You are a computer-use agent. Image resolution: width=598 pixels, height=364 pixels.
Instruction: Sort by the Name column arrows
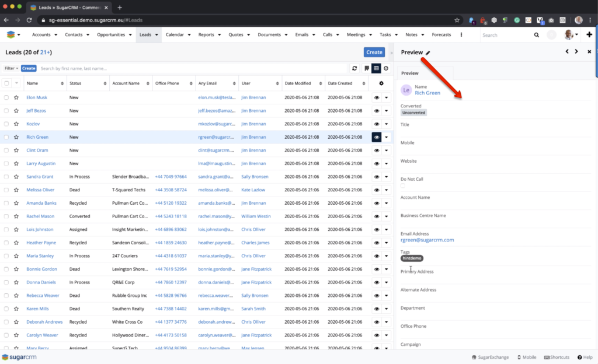(x=62, y=83)
